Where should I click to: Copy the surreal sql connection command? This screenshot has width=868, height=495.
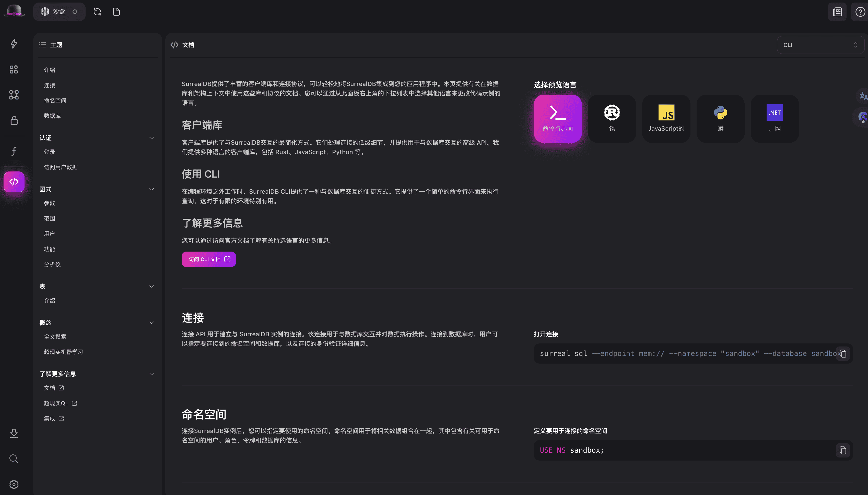pyautogui.click(x=843, y=354)
